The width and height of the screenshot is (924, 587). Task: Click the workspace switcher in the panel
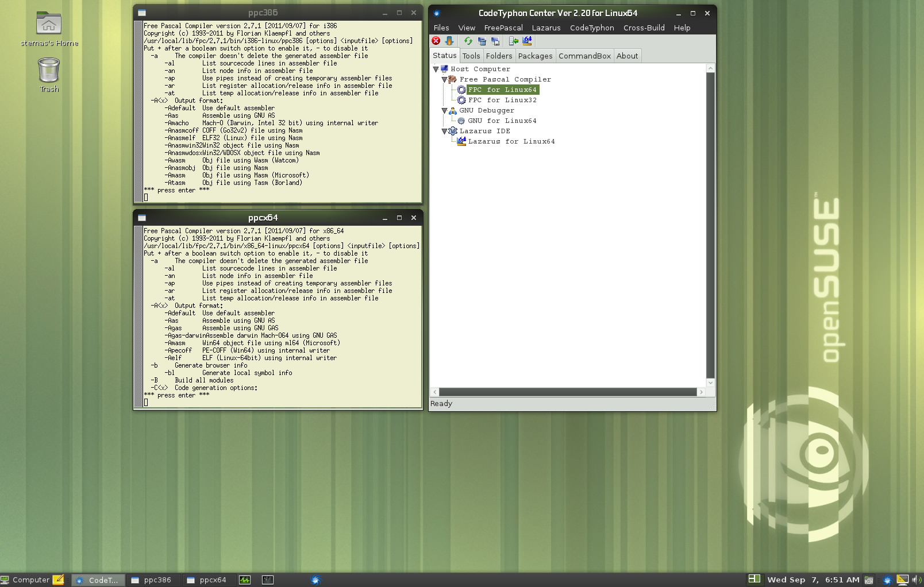pos(754,579)
